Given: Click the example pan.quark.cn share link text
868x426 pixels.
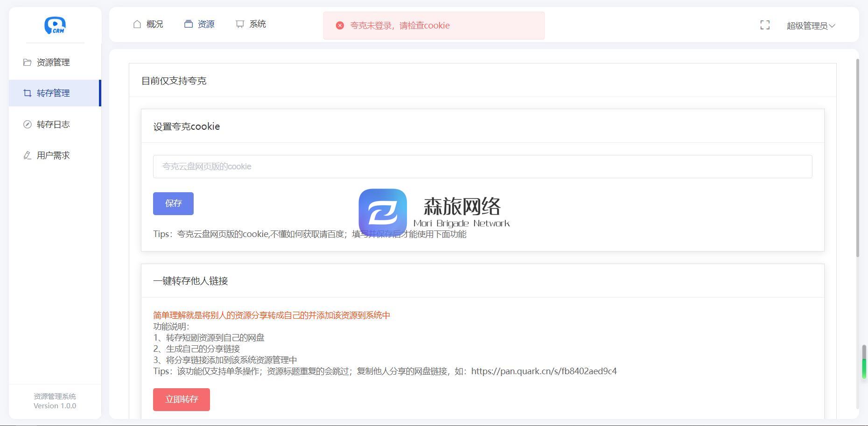Looking at the screenshot, I should click(544, 371).
